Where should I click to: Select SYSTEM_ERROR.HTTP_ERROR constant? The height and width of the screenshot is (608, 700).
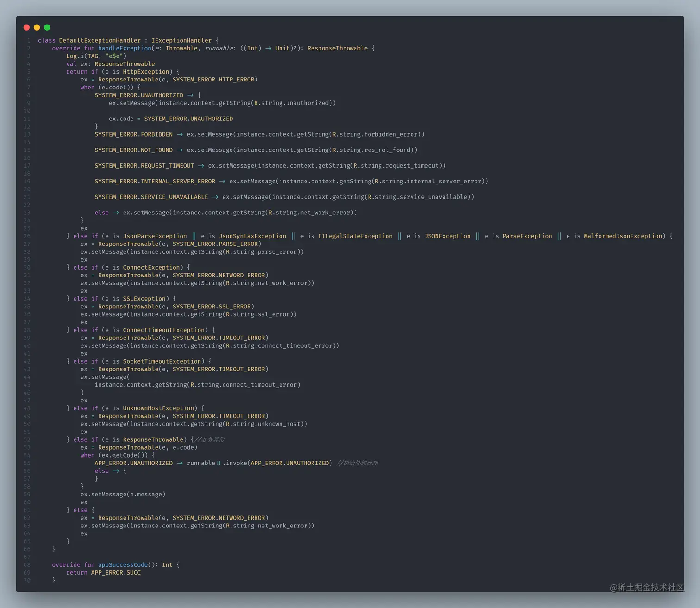pos(213,80)
